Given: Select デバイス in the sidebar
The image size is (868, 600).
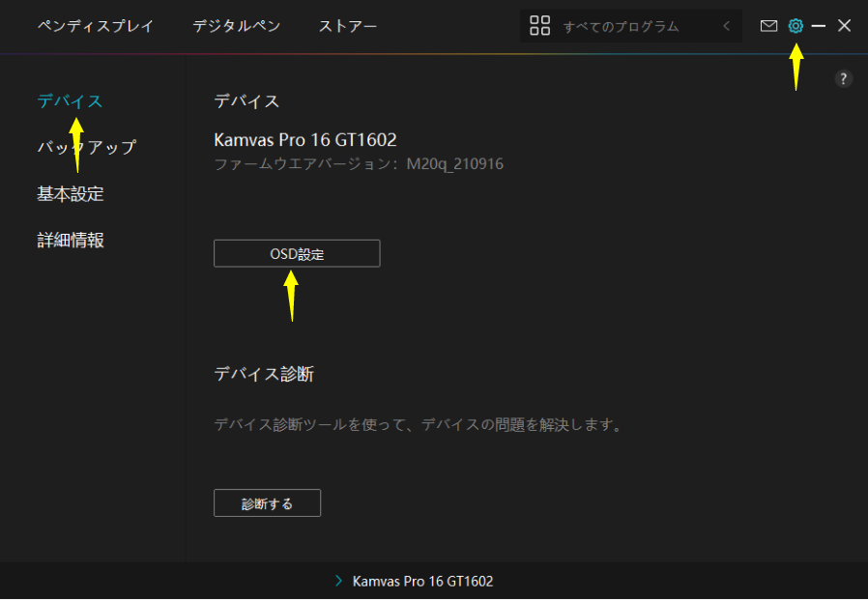Looking at the screenshot, I should pyautogui.click(x=70, y=100).
